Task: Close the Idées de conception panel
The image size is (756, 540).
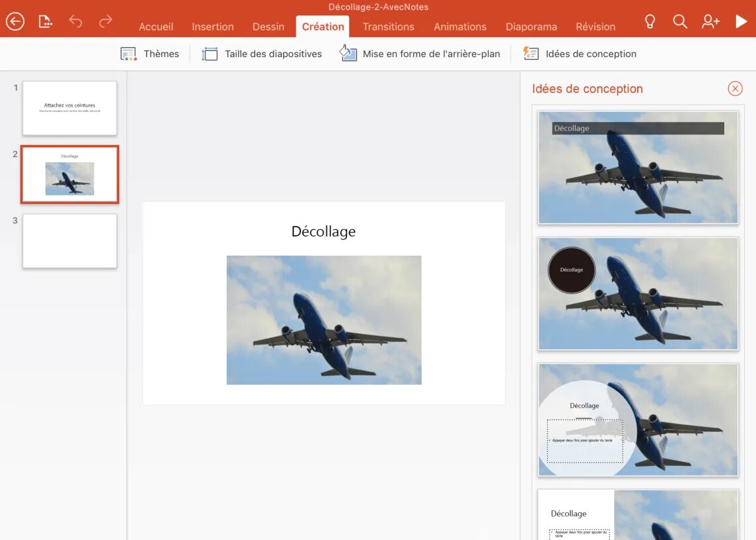Action: click(x=735, y=89)
